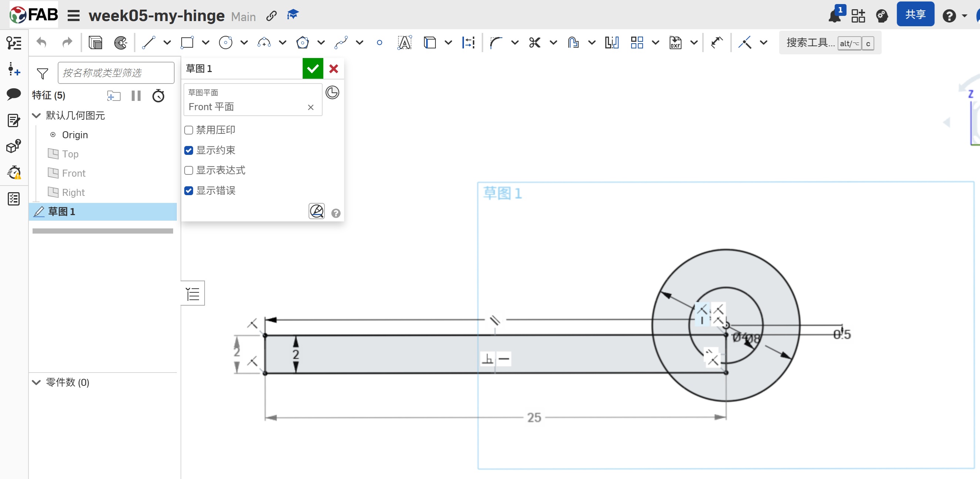Click the blue 共享 share button
Screen dimensions: 980x479
(x=915, y=14)
